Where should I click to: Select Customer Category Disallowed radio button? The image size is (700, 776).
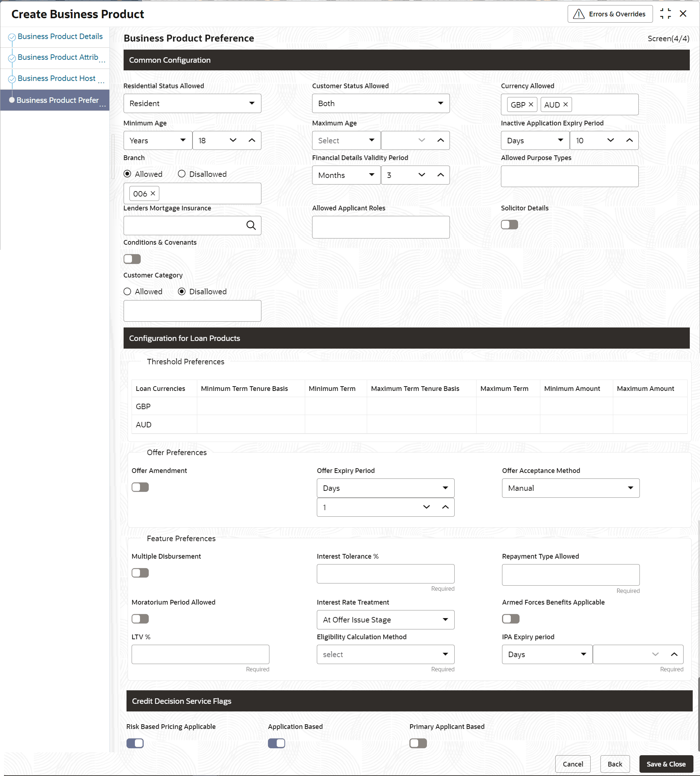coord(182,292)
